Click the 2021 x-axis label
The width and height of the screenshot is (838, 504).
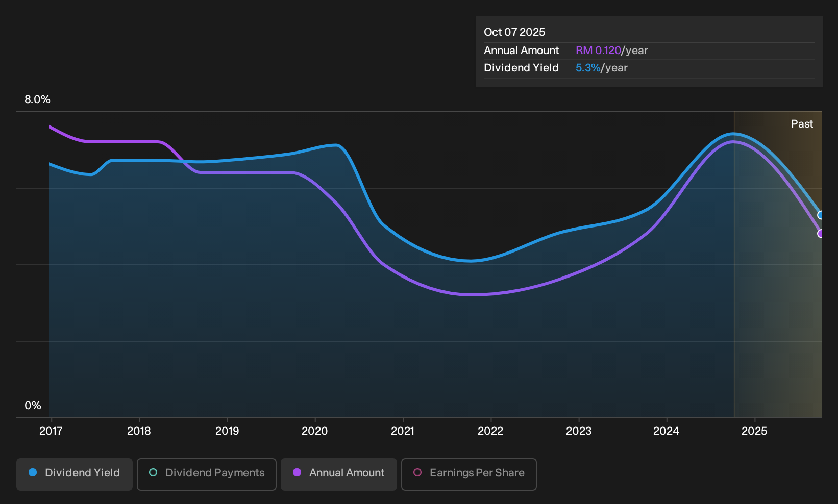coord(403,431)
